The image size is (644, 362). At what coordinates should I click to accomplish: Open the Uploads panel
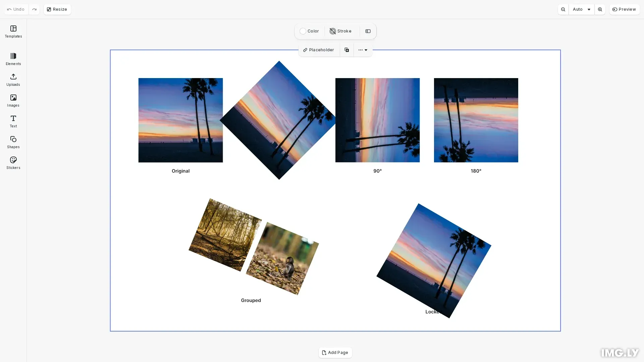pos(13,80)
